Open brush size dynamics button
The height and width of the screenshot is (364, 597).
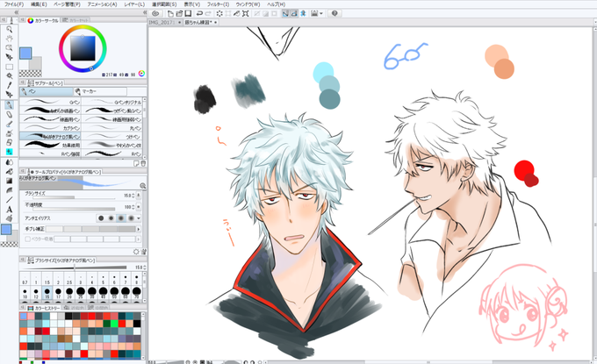click(x=139, y=196)
